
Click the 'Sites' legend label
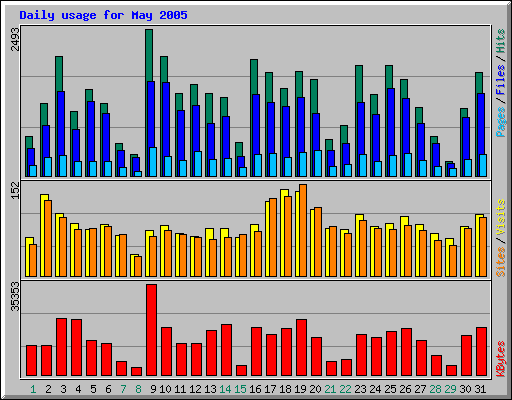click(500, 262)
